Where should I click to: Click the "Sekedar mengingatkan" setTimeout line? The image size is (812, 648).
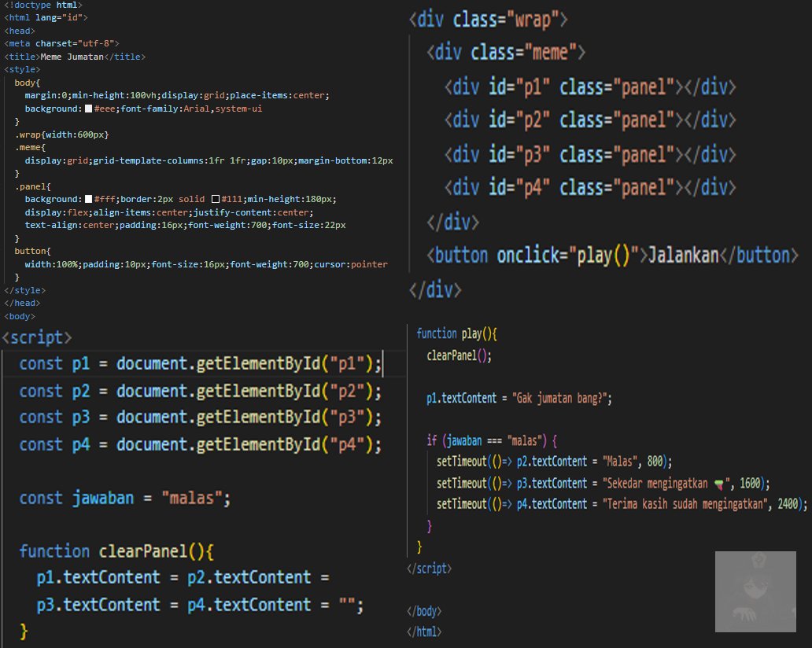[x=603, y=484]
